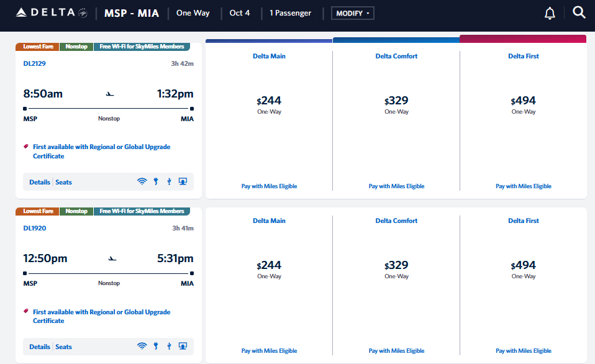Click Wi-Fi icon for flight DL2129
The width and height of the screenshot is (595, 364).
coord(142,181)
